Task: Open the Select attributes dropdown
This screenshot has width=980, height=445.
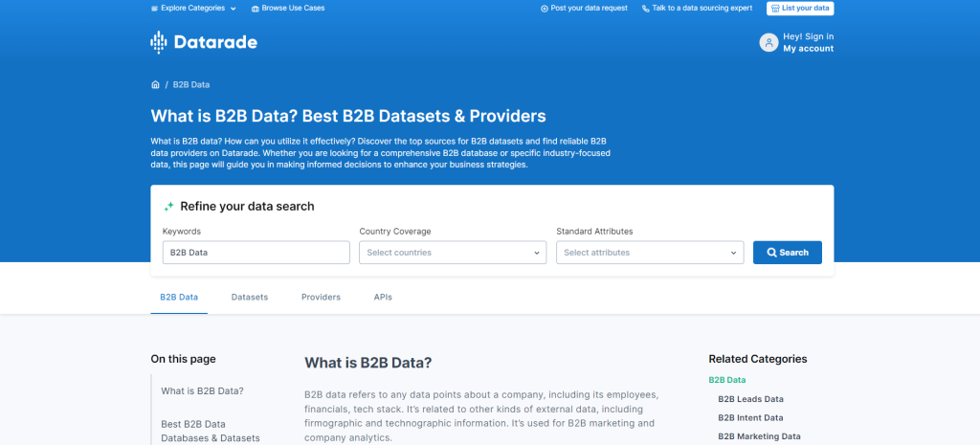Action: point(650,253)
